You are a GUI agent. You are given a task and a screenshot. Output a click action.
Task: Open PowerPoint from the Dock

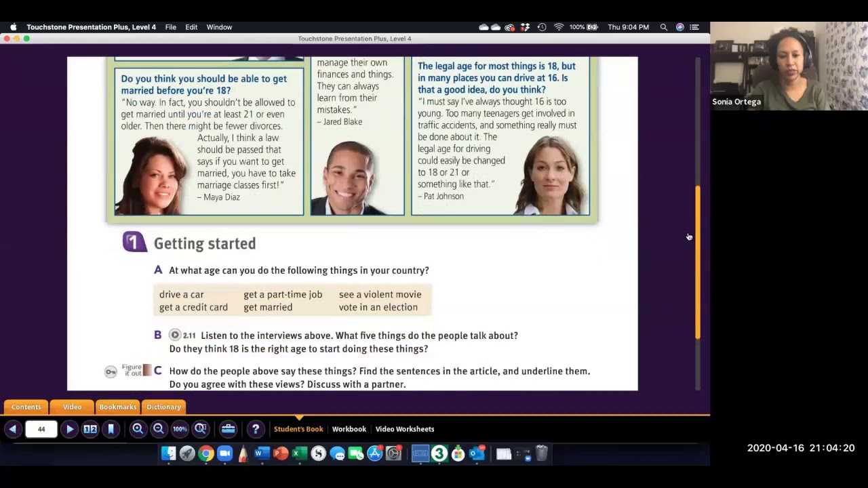pos(280,453)
